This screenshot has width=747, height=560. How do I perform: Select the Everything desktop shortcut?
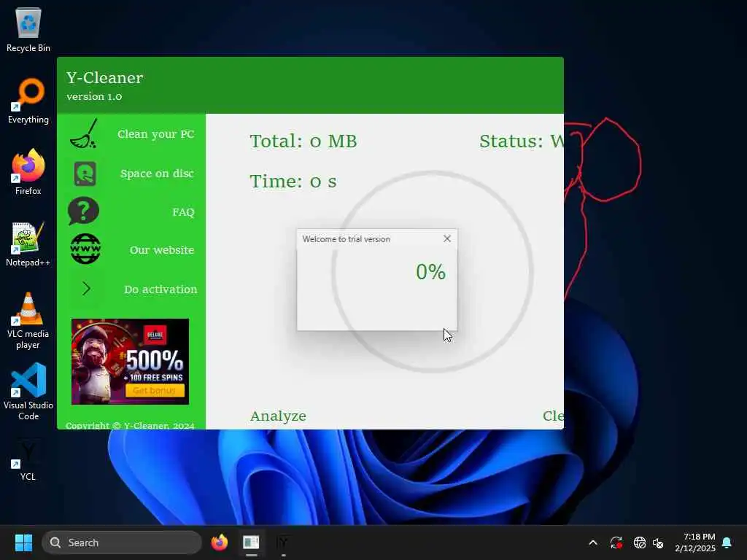click(28, 101)
